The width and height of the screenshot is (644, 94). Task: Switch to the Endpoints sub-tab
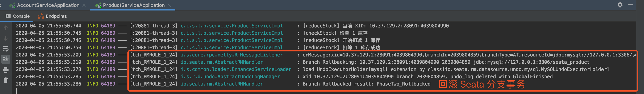(x=56, y=16)
